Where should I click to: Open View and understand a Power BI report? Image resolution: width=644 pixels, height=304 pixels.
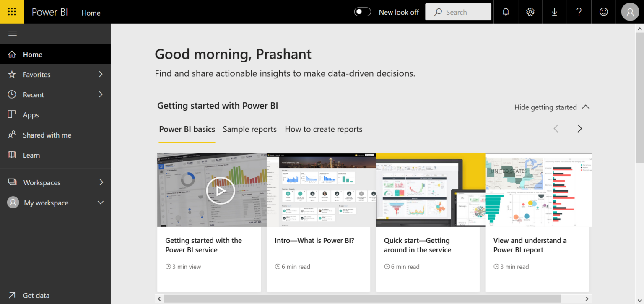pyautogui.click(x=530, y=245)
